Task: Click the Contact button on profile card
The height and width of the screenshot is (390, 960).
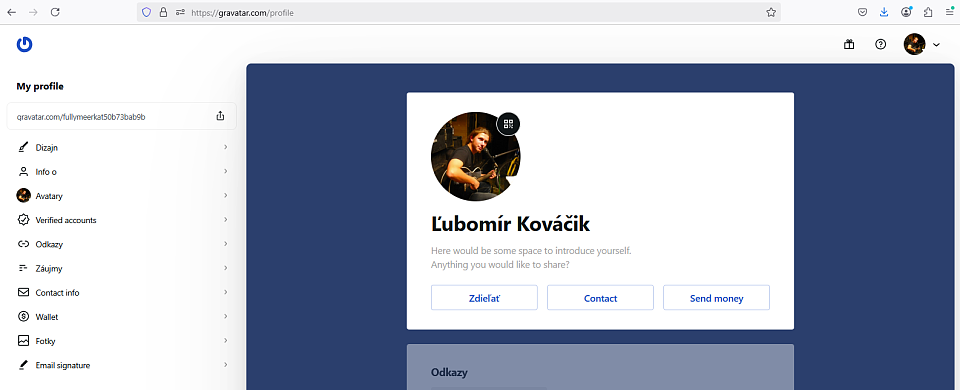Action: [x=600, y=298]
